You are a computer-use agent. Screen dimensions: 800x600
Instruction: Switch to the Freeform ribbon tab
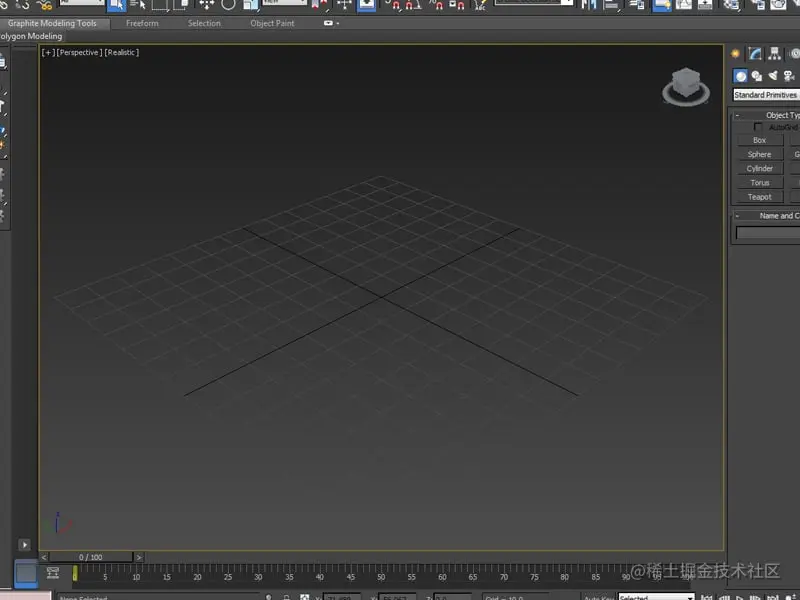click(142, 23)
